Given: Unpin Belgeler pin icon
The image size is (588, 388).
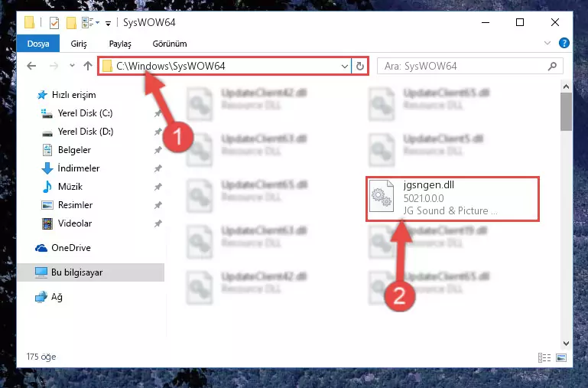Looking at the screenshot, I should (x=158, y=150).
